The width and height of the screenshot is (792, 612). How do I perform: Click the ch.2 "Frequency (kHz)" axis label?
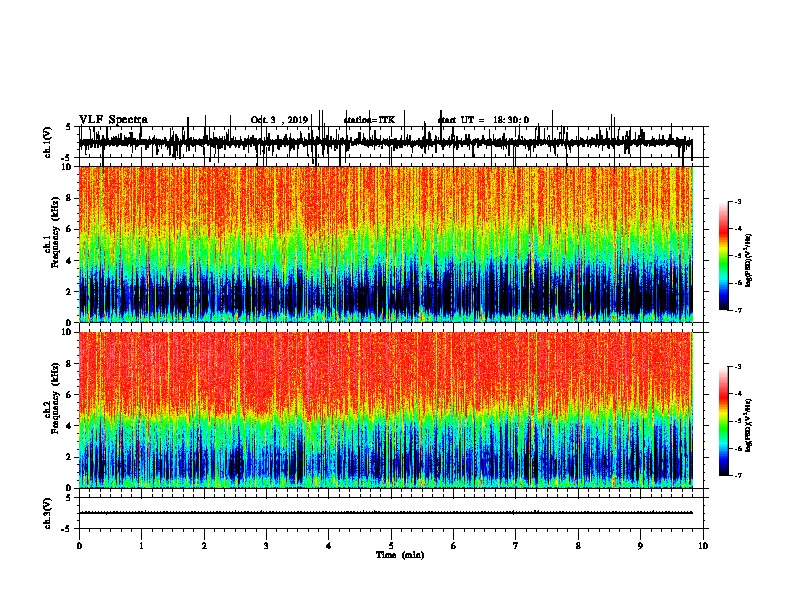tap(55, 398)
